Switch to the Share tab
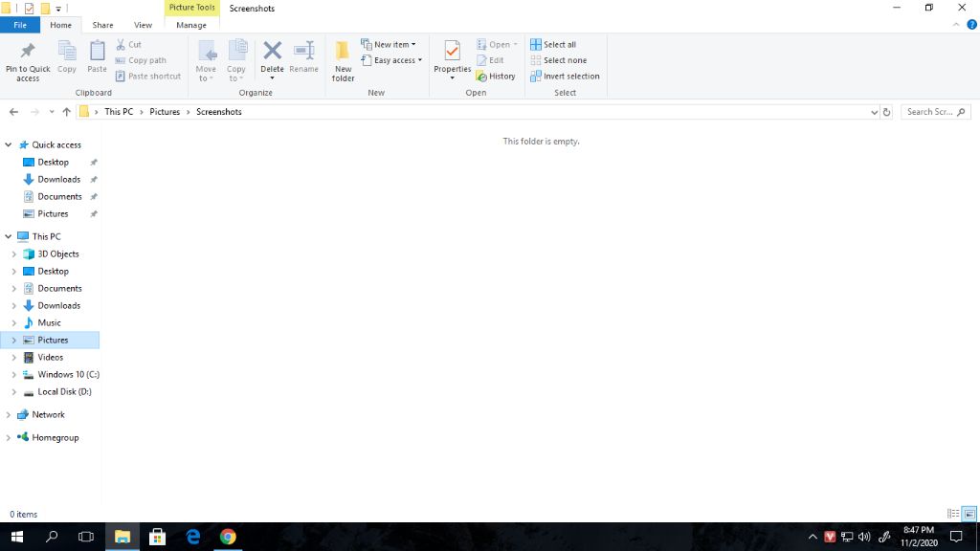 tap(102, 25)
